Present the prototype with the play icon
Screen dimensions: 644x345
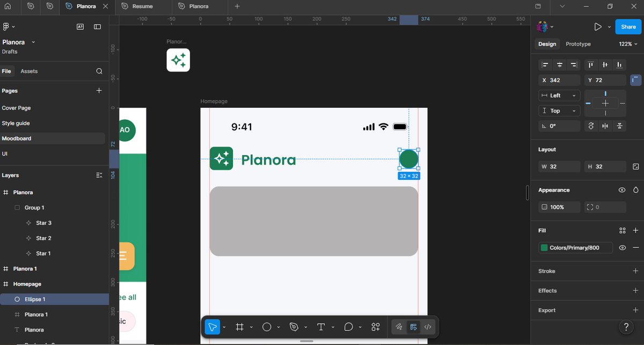(598, 27)
